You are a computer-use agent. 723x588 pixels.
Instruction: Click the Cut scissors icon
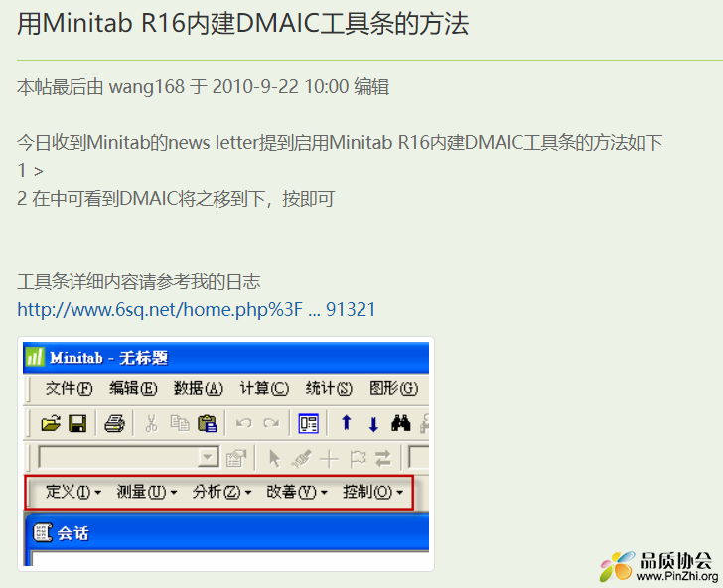pyautogui.click(x=151, y=423)
